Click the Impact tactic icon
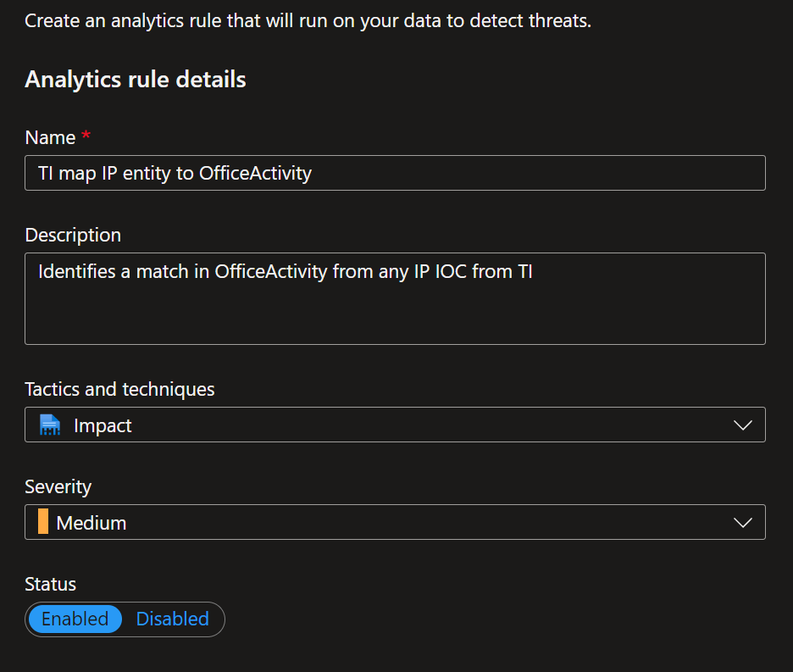Viewport: 793px width, 672px height. coord(49,425)
